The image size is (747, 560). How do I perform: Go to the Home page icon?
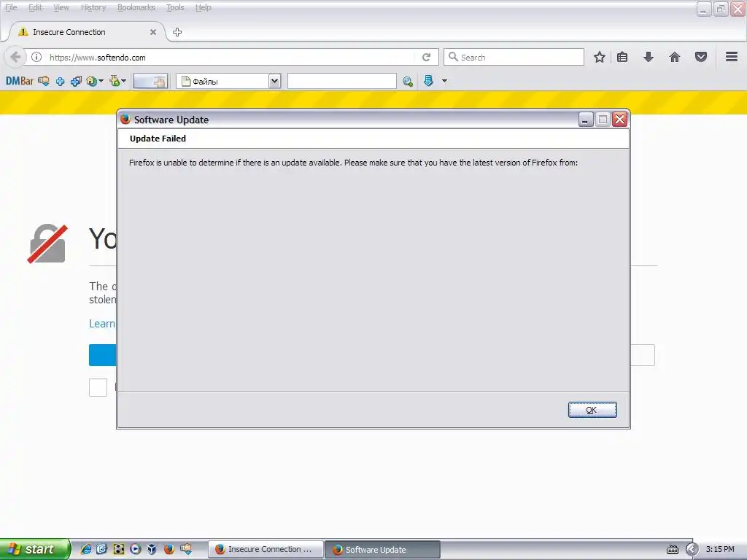point(675,57)
